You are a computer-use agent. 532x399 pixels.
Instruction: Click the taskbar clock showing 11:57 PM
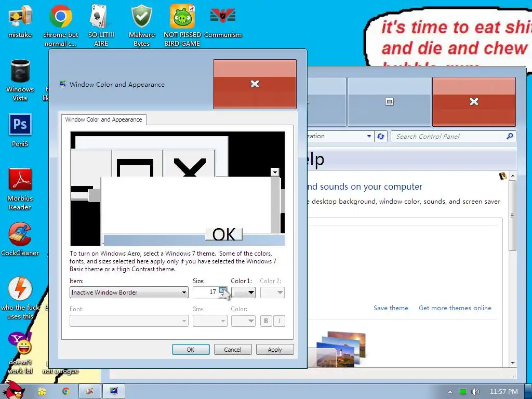(504, 392)
